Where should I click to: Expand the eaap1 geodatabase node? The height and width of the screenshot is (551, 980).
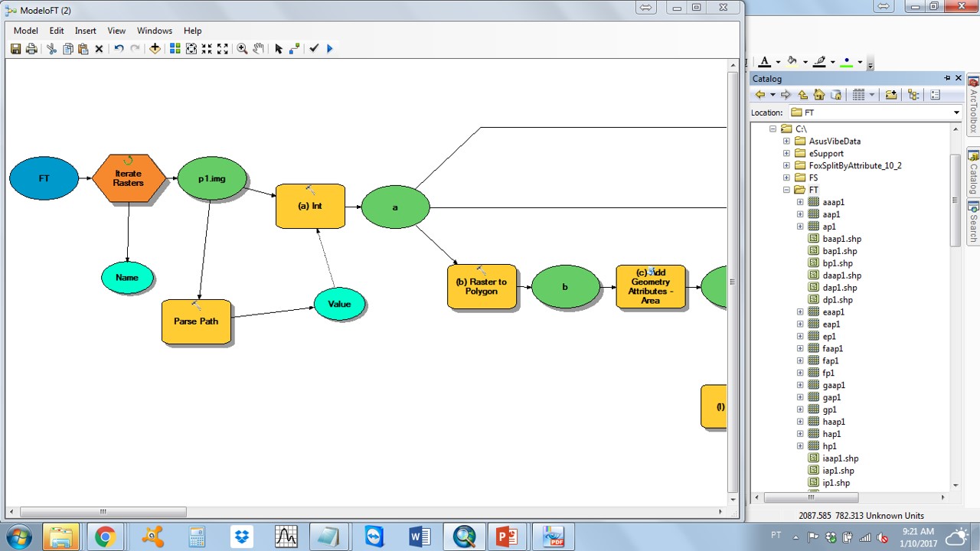801,311
